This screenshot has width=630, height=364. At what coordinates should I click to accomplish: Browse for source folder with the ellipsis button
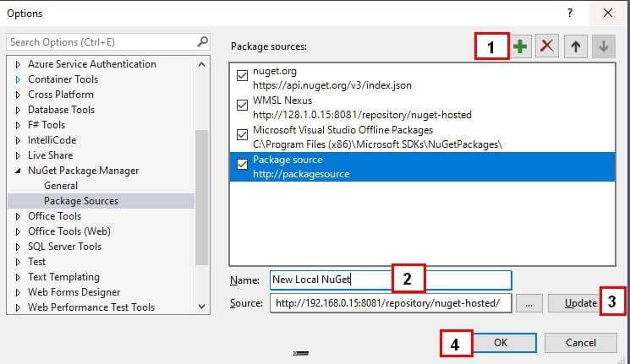[529, 303]
